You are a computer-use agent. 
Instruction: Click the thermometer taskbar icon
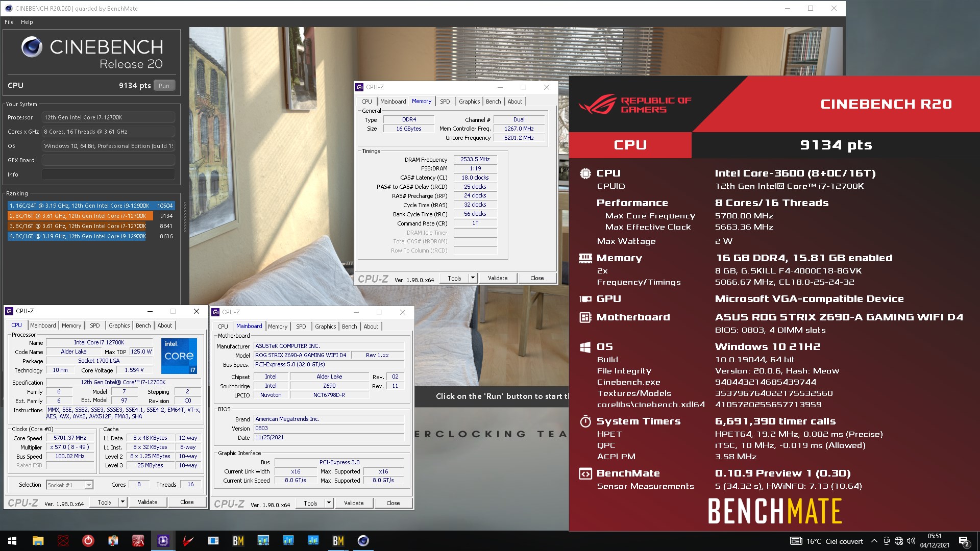[113, 541]
